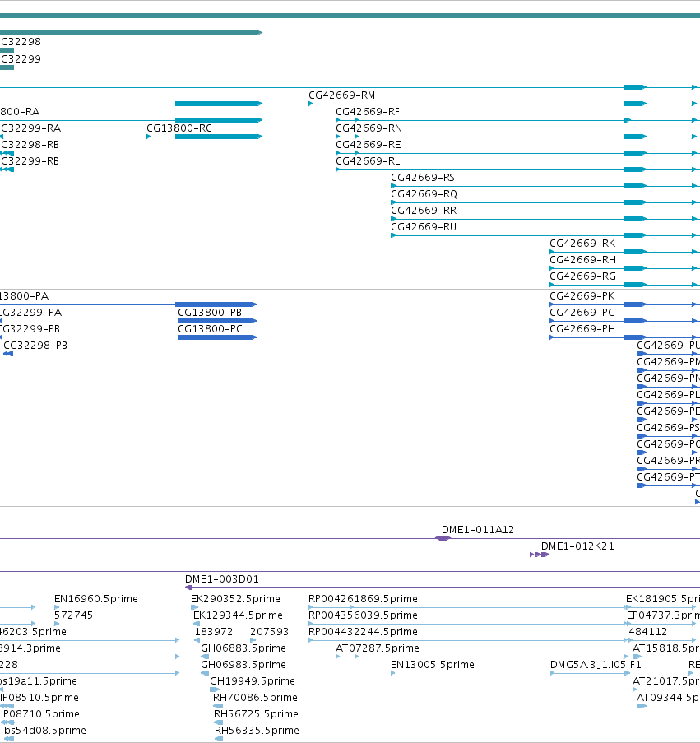Image resolution: width=700 pixels, height=743 pixels.
Task: Select the AT07287.5prime EST label
Action: pyautogui.click(x=377, y=648)
